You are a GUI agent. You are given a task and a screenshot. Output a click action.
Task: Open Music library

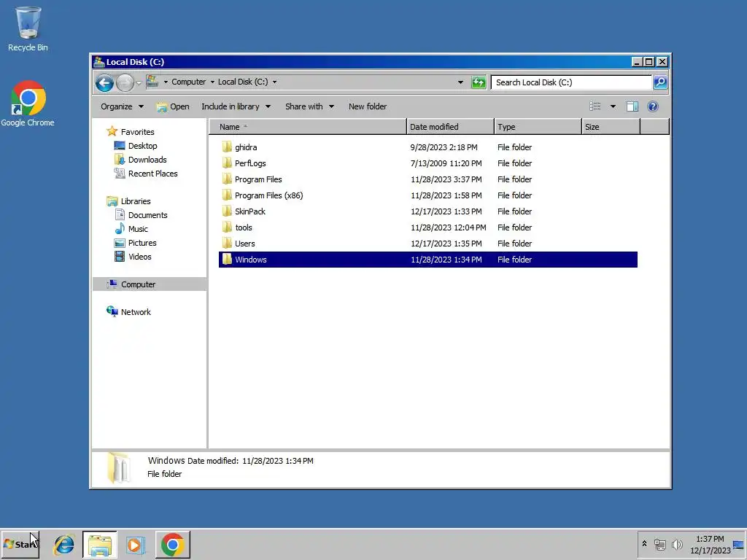click(138, 228)
